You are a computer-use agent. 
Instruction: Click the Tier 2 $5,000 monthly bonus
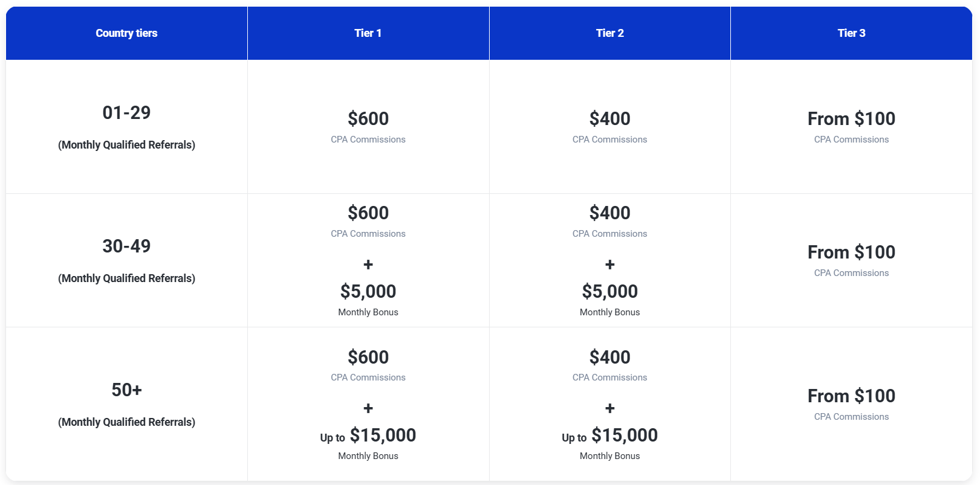pos(609,292)
